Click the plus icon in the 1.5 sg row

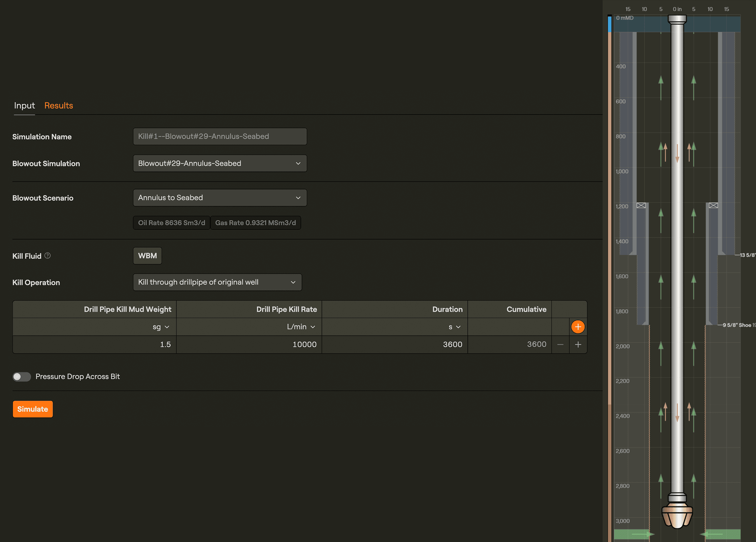578,344
